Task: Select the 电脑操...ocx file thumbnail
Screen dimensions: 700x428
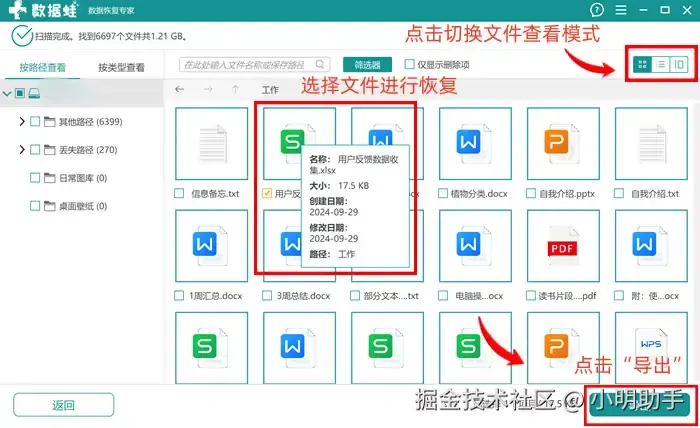Action: [x=475, y=246]
